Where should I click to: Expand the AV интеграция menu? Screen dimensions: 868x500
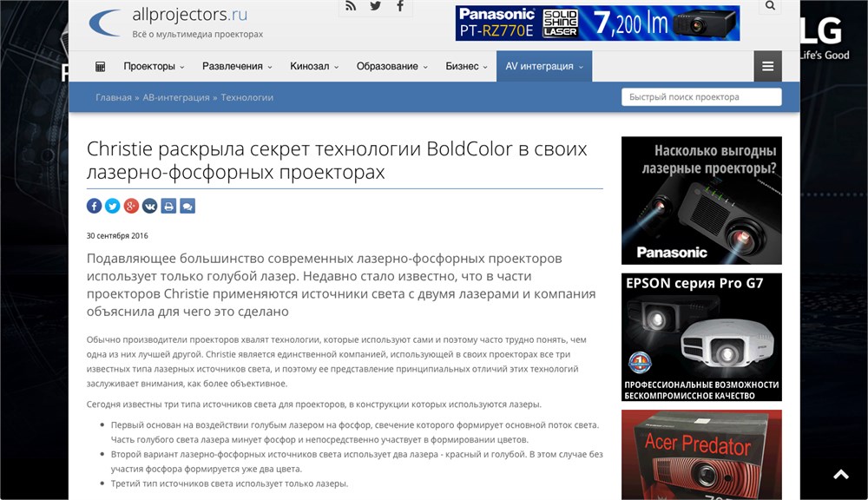click(544, 67)
